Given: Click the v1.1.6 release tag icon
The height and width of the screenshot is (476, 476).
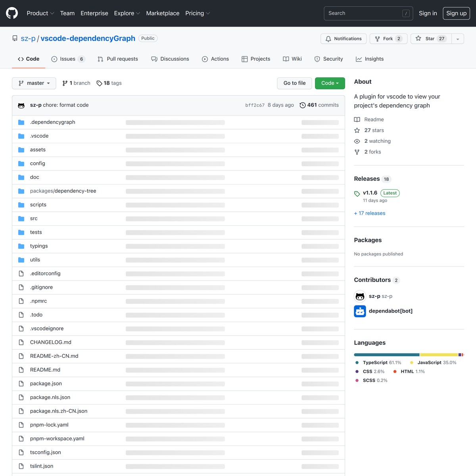Looking at the screenshot, I should [x=357, y=194].
